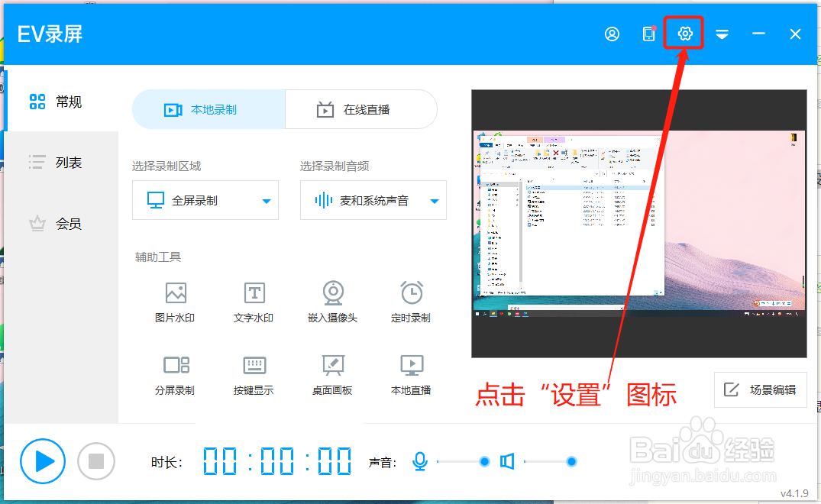821x504 pixels.
Task: Select the 常规 sidebar tab
Action: (62, 102)
